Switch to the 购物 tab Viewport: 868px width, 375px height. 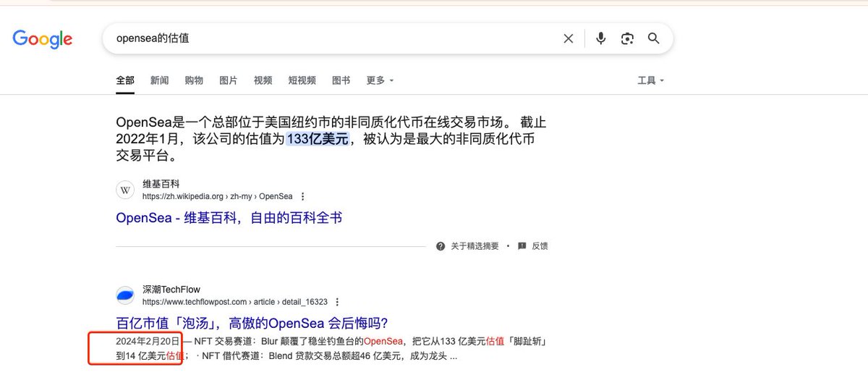click(194, 80)
